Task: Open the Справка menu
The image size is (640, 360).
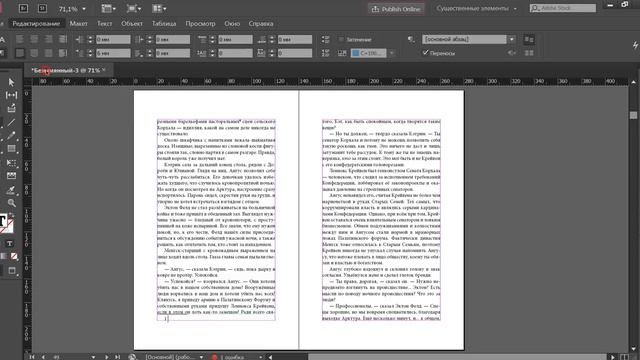Action: [x=261, y=24]
